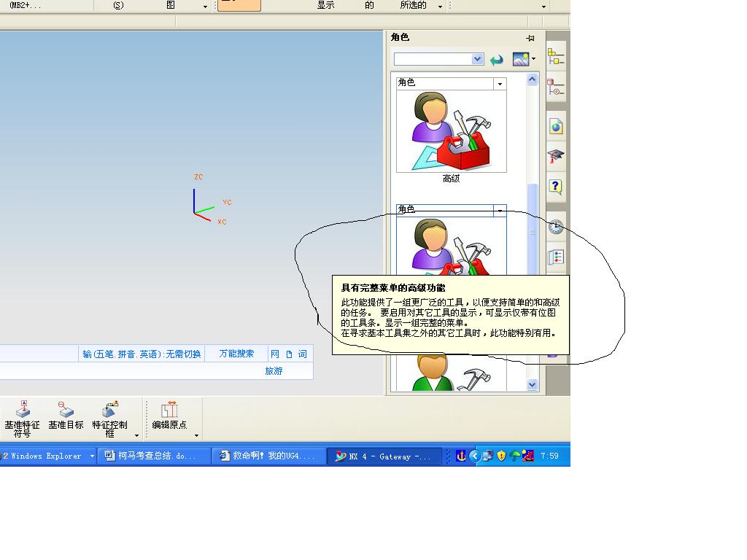Click the green umbrella tray icon
747x560 pixels.
(514, 456)
